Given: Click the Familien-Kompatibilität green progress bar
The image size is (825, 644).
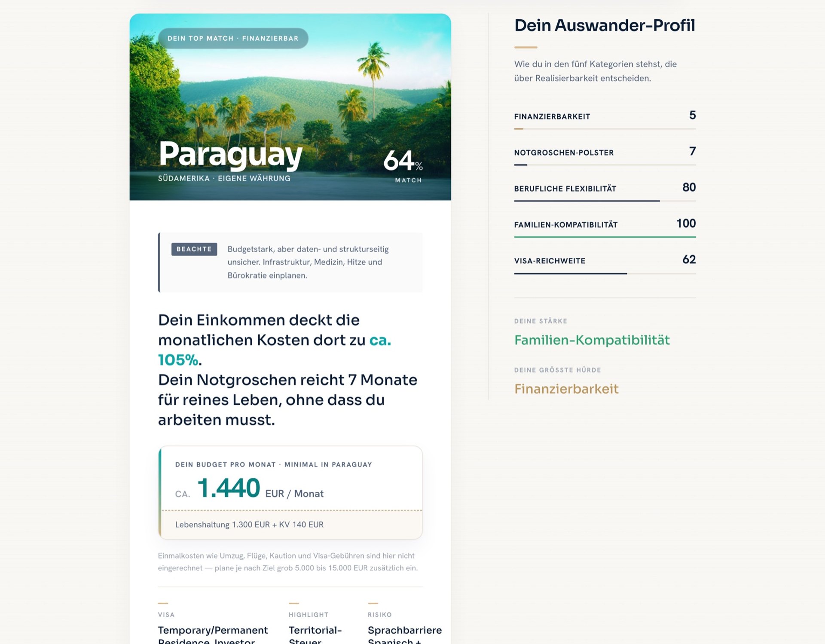Looking at the screenshot, I should click(605, 237).
